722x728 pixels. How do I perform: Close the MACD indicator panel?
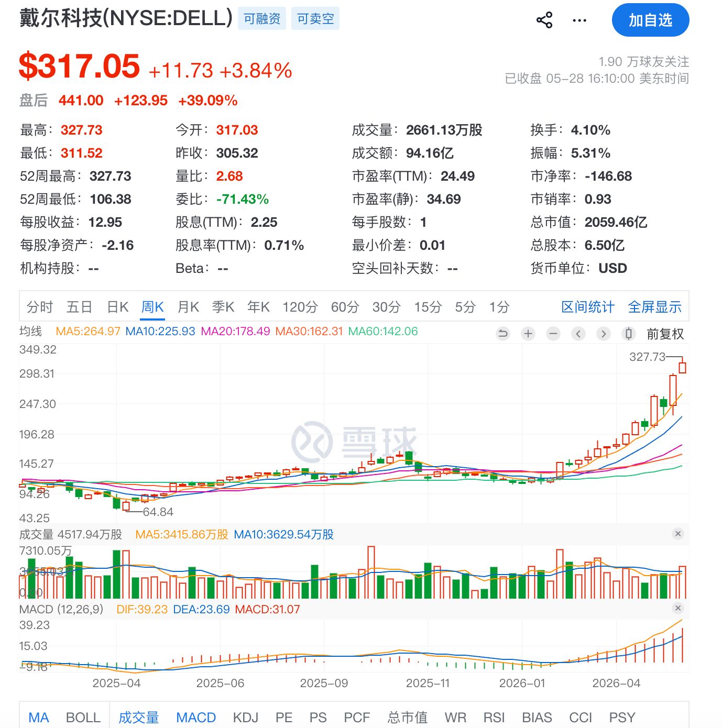pos(678,608)
